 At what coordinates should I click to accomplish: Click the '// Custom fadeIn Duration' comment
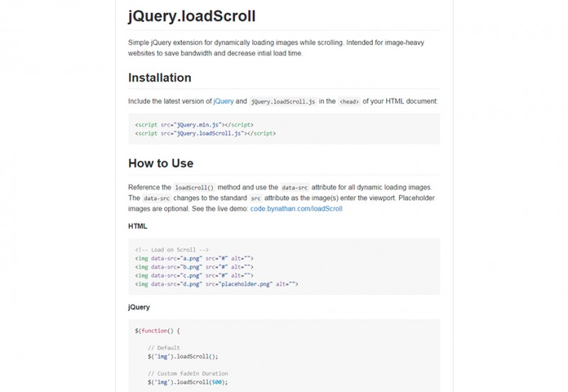[187, 374]
